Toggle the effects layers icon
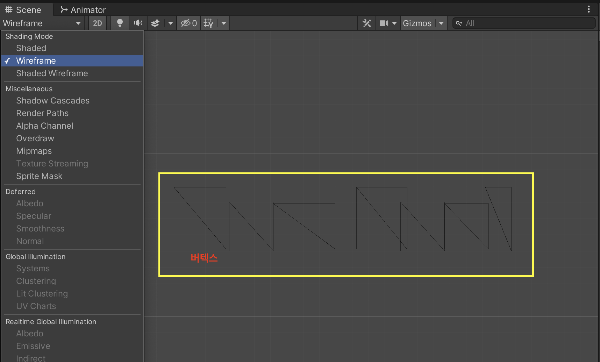Screen dimensions: 600x362 pyautogui.click(x=155, y=23)
